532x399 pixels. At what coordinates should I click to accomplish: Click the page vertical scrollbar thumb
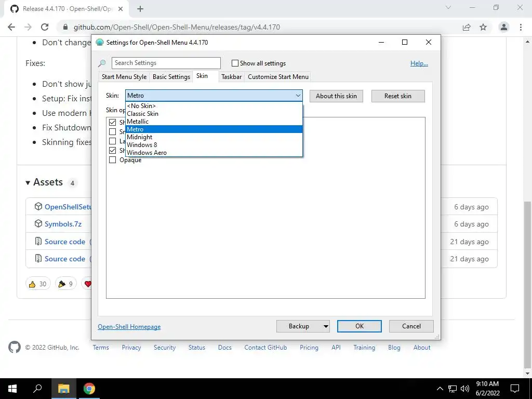[x=528, y=285]
